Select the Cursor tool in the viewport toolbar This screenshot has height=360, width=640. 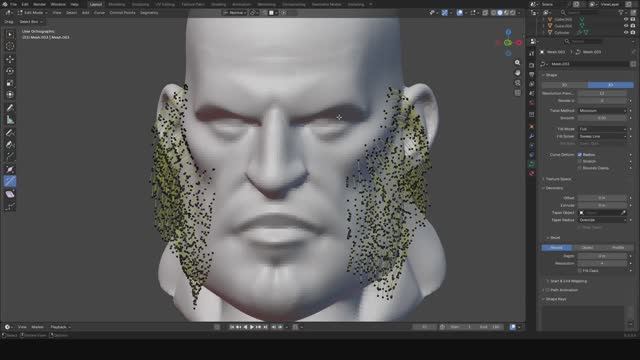tap(10, 47)
